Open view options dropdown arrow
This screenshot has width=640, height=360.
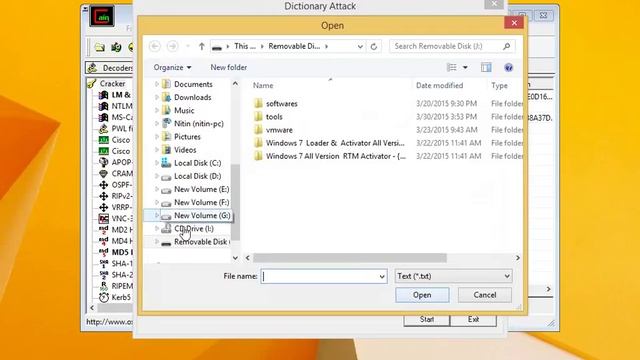point(465,67)
